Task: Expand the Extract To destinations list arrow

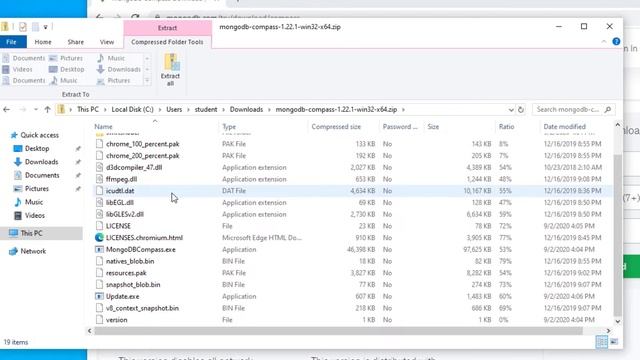Action: tap(147, 81)
